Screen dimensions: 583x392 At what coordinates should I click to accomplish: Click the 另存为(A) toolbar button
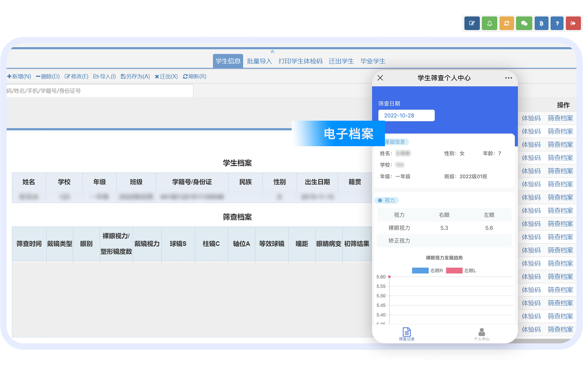[135, 77]
